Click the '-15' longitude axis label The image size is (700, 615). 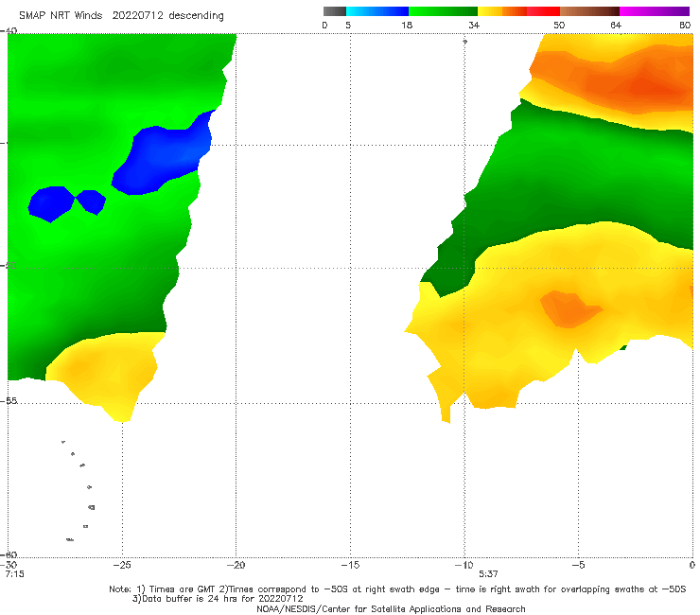pos(350,565)
